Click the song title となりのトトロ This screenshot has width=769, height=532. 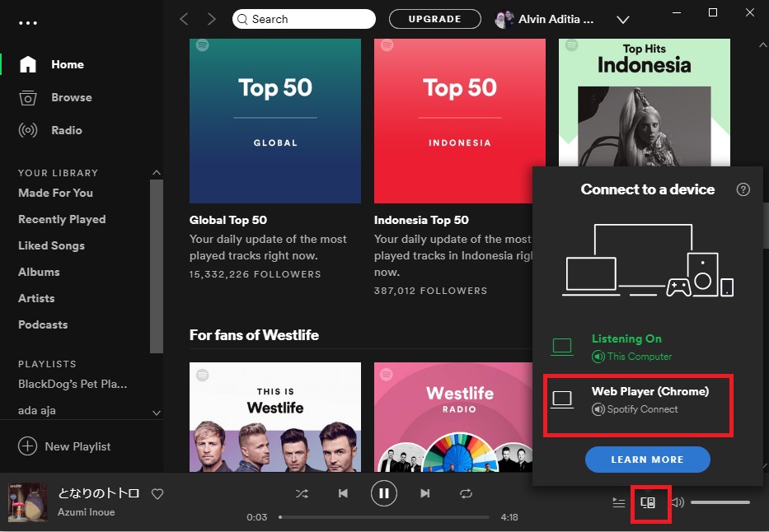[x=99, y=492]
